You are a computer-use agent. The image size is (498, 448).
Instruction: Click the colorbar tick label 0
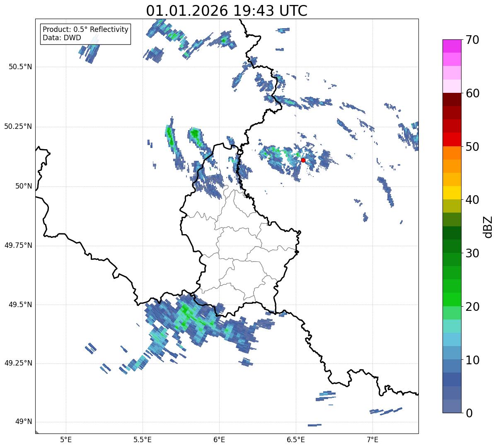pyautogui.click(x=469, y=413)
